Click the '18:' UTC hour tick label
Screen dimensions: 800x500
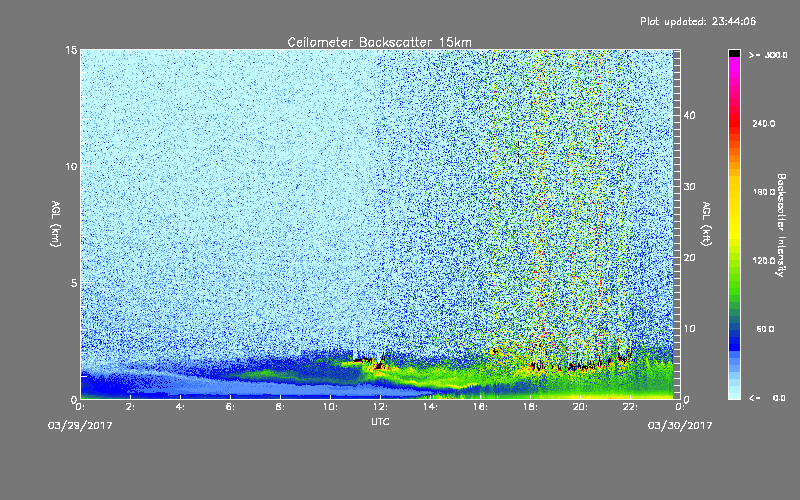pyautogui.click(x=530, y=407)
